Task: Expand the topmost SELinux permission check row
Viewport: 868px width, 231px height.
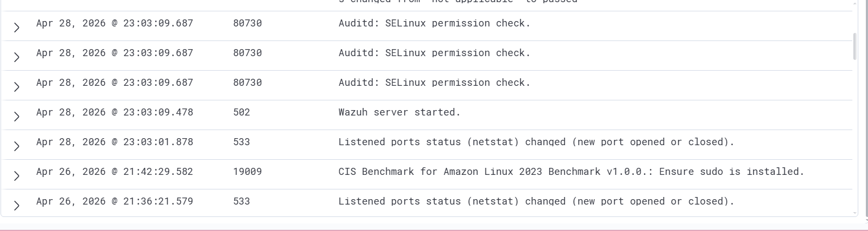Action: (x=17, y=28)
